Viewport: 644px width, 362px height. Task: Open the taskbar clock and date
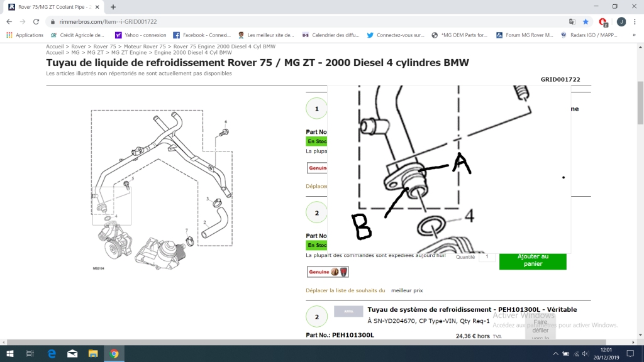click(x=606, y=354)
